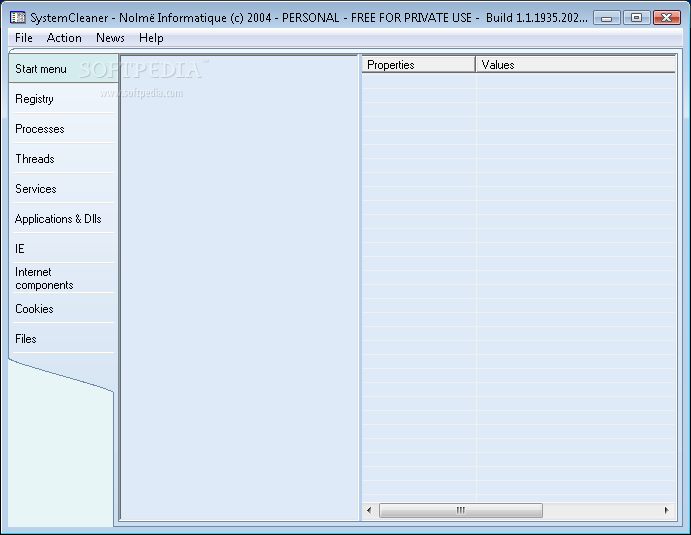
Task: Select the IE section
Action: point(63,249)
